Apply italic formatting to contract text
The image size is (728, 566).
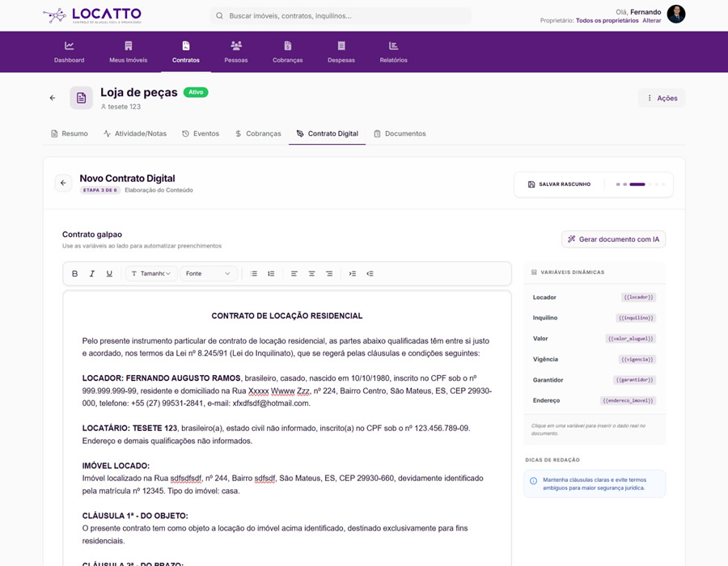pyautogui.click(x=91, y=273)
